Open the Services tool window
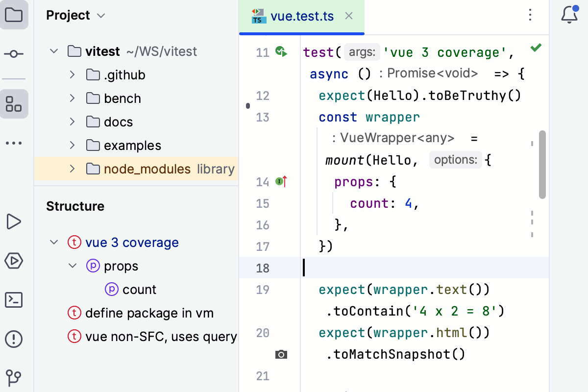 (14, 261)
